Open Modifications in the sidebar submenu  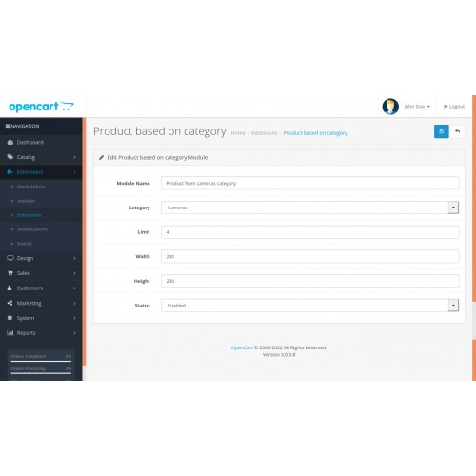(x=32, y=229)
